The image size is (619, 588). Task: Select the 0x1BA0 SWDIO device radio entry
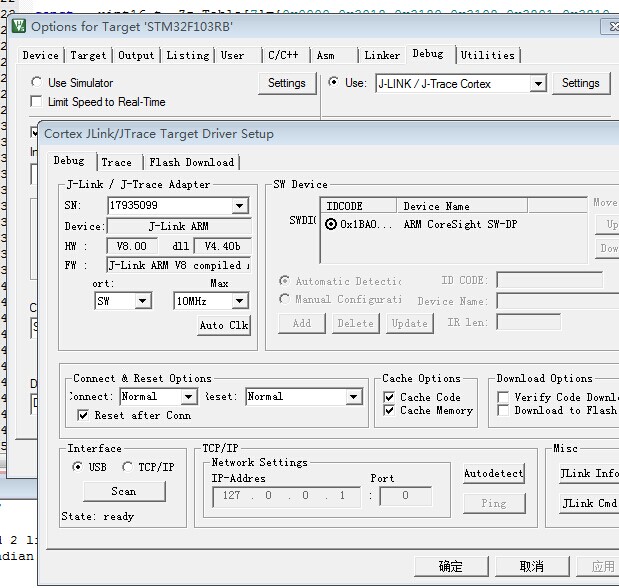pos(331,224)
